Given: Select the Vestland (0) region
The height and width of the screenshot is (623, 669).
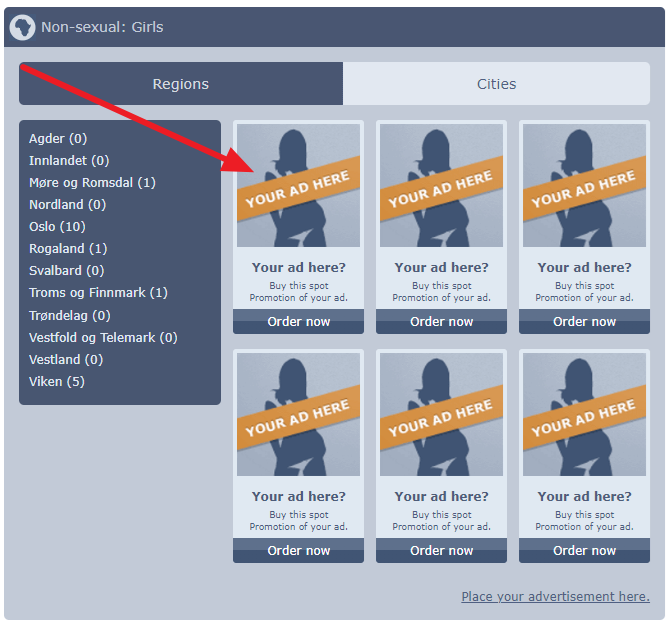Looking at the screenshot, I should pos(66,360).
